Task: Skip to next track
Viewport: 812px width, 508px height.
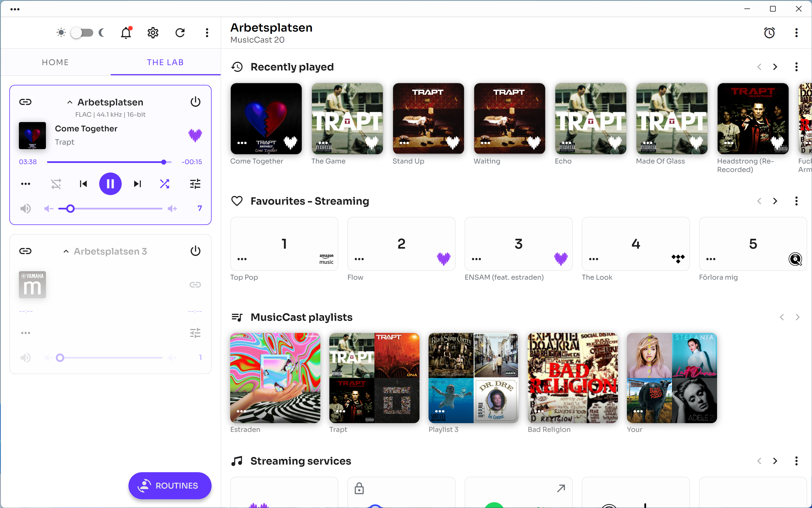Action: [137, 184]
